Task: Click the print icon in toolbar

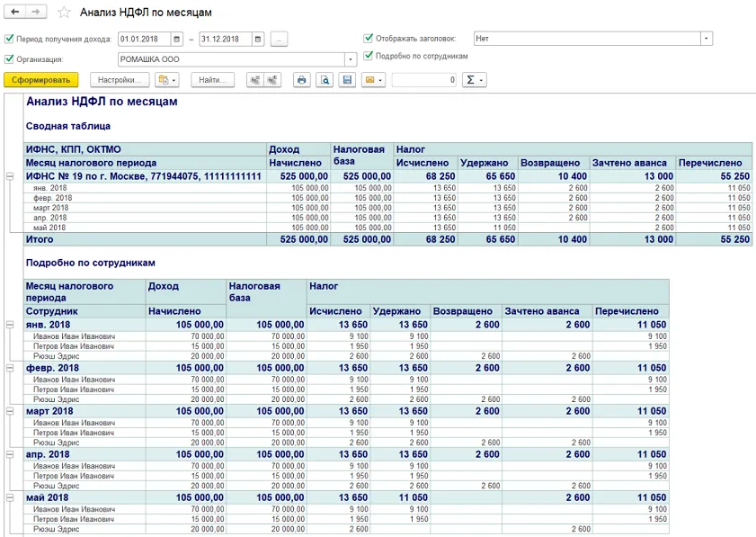Action: pyautogui.click(x=302, y=80)
